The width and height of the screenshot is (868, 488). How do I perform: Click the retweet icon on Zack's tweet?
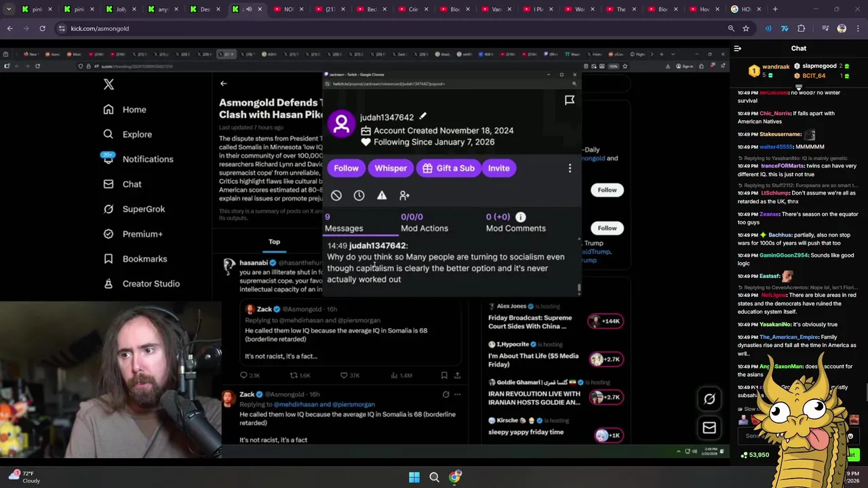tap(294, 375)
